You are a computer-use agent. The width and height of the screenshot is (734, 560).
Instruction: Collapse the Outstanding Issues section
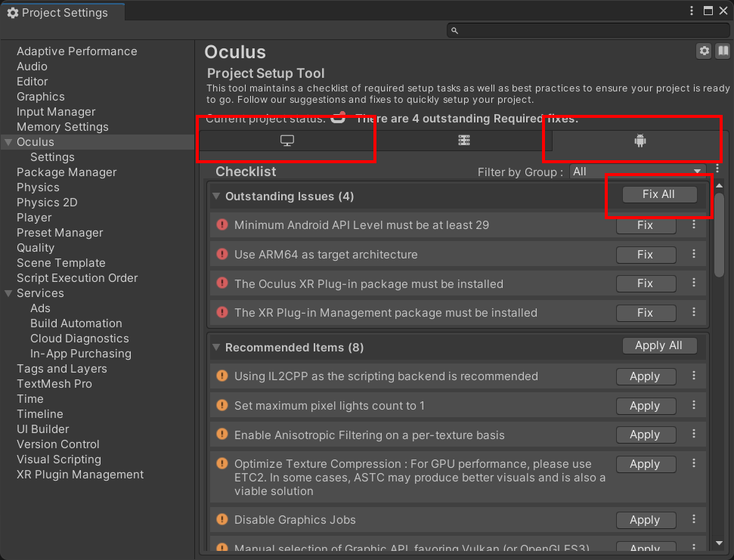217,196
